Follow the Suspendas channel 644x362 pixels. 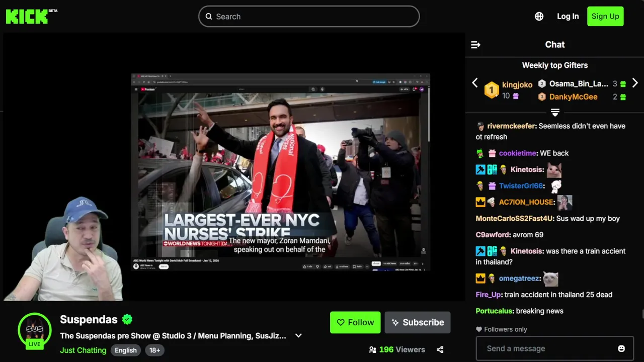pyautogui.click(x=355, y=322)
